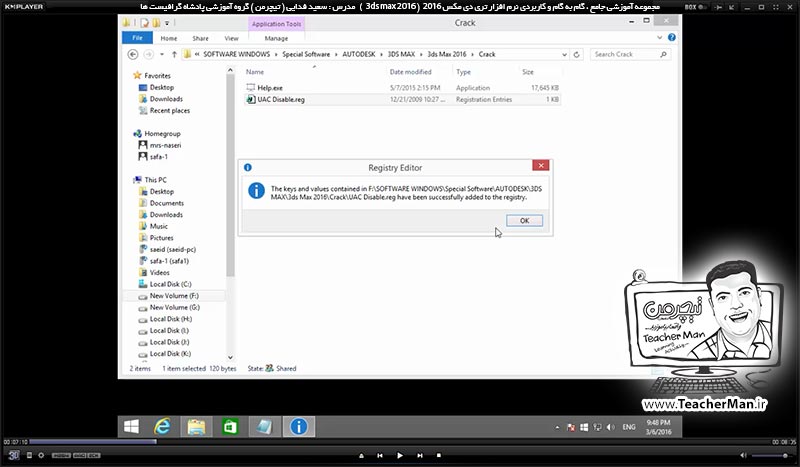Image resolution: width=800 pixels, height=467 pixels.
Task: Open the View ribbon tab
Action: coord(231,38)
